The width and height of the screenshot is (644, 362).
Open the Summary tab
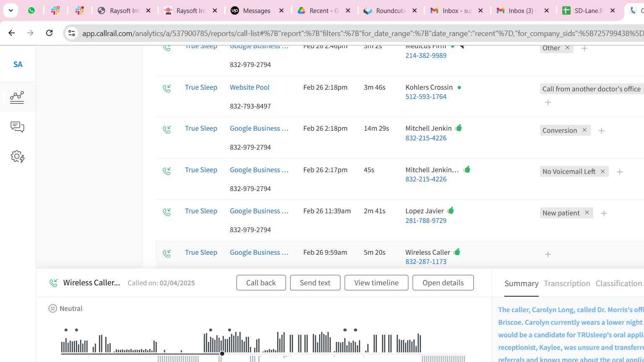521,284
